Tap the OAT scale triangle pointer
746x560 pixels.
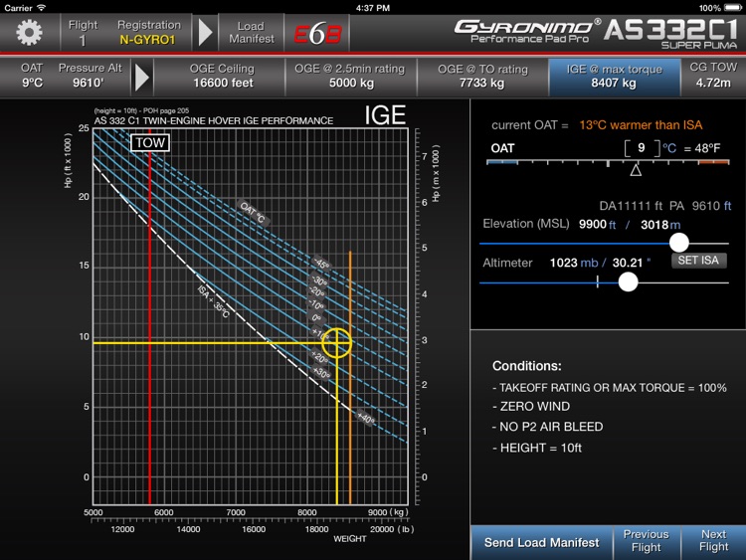(x=636, y=170)
